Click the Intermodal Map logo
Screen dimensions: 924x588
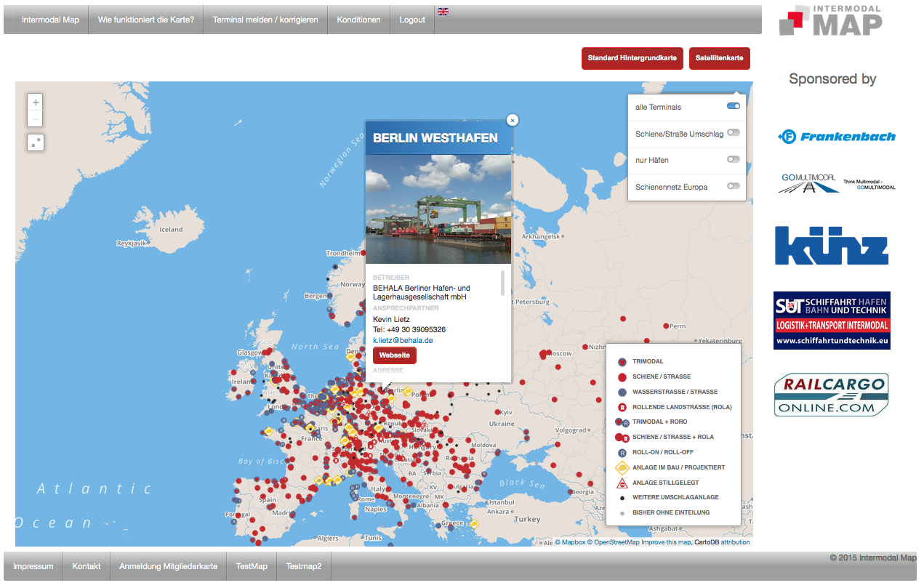point(831,20)
